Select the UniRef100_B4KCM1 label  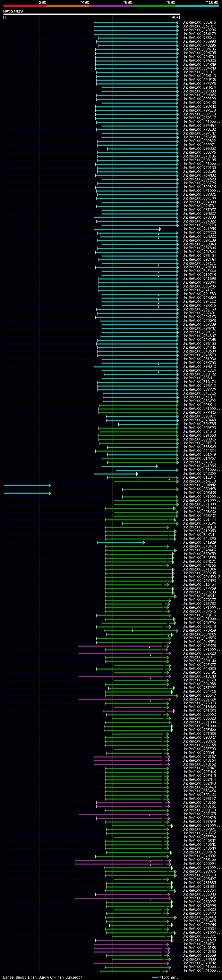click(x=199, y=535)
